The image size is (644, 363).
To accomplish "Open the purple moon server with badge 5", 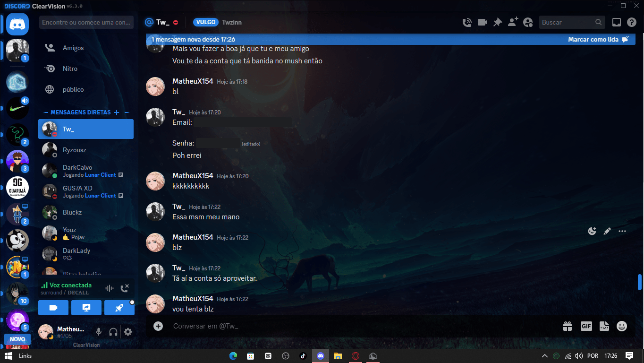I will click(x=17, y=320).
